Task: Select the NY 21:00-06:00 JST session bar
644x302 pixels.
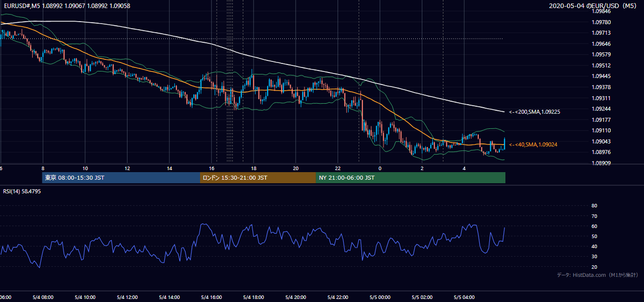Action: (411, 178)
